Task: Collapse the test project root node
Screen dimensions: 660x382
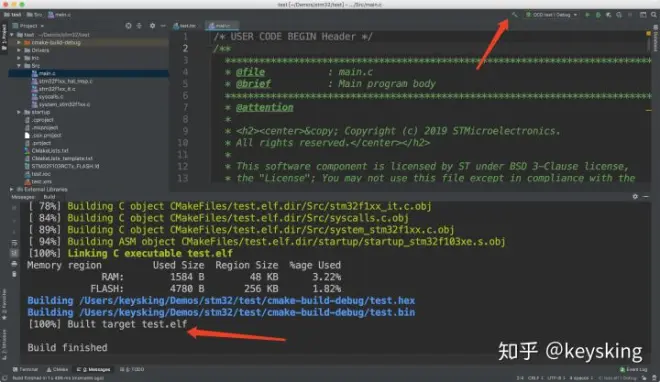Action: (12, 35)
